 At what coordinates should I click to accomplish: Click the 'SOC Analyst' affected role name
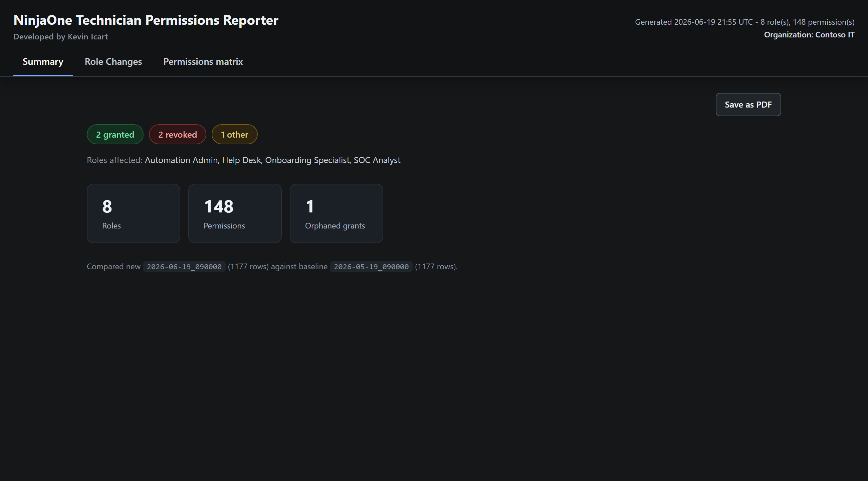[x=377, y=160]
